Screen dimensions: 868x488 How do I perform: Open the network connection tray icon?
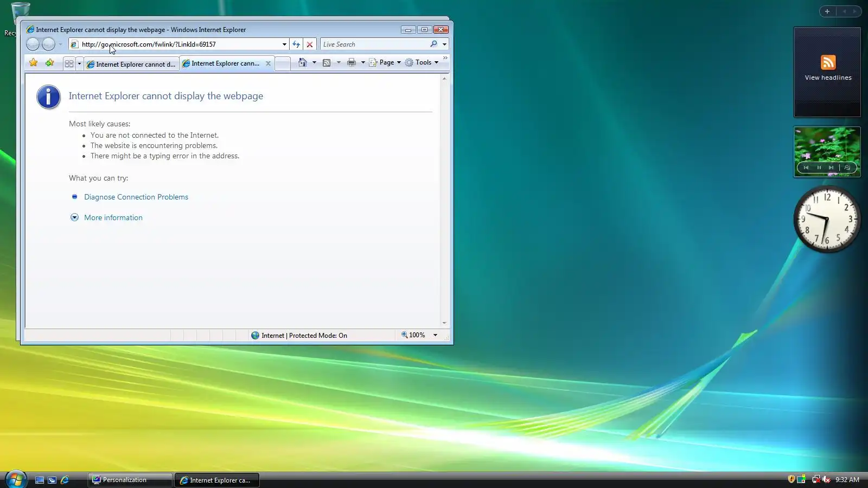tap(816, 479)
